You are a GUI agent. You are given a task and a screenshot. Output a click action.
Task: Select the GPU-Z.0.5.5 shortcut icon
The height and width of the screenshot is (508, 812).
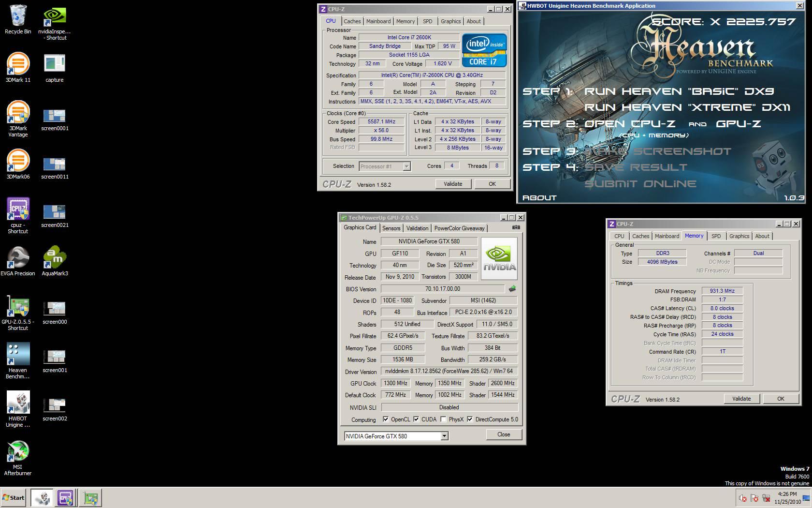(x=18, y=313)
